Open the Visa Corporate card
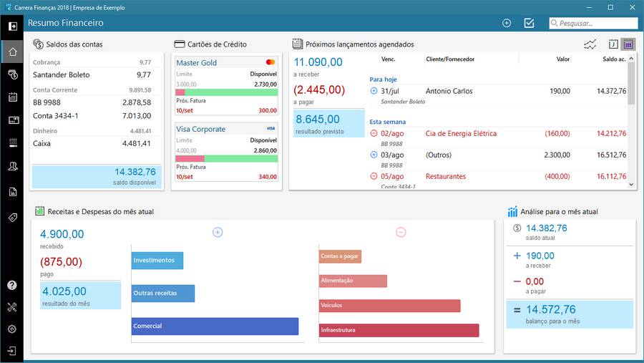This screenshot has width=644, height=363. point(227,152)
